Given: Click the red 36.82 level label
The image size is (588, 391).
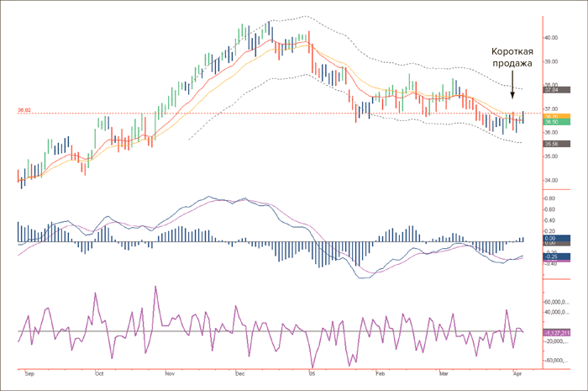Looking at the screenshot, I should tap(24, 110).
